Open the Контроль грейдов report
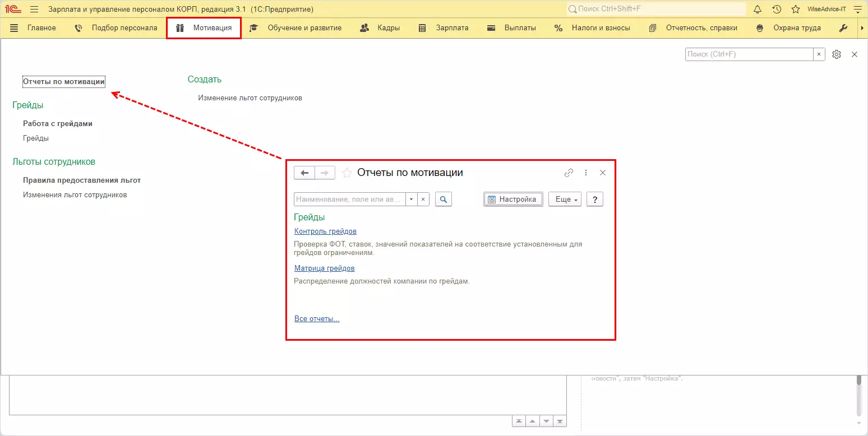868x436 pixels. 325,231
